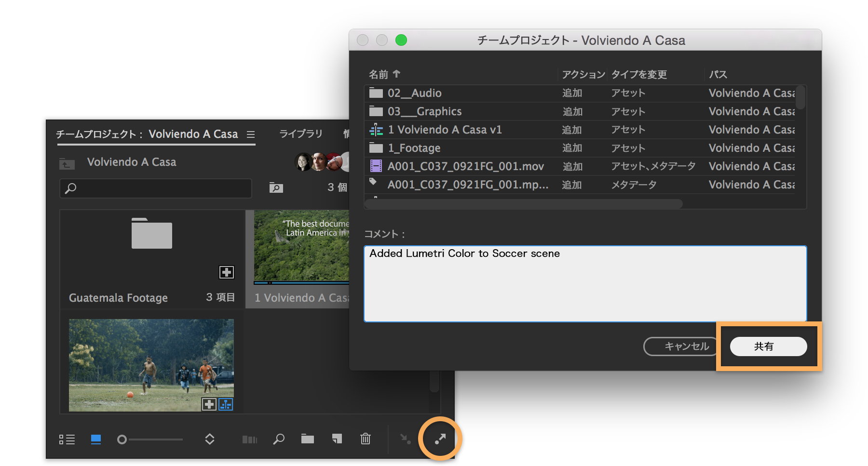Click sequence icon beside 1 Volviendo A Casa v1
Screen dimensions: 868x466
click(x=376, y=130)
